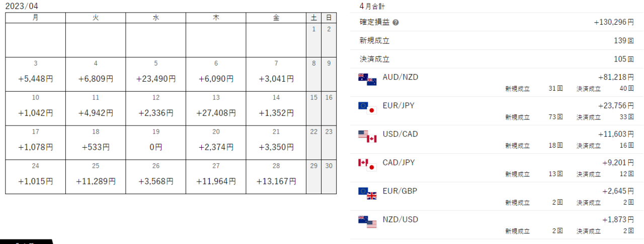Image resolution: width=644 pixels, height=244 pixels.
Task: Click the 4月合計 summary heading
Action: pos(373,6)
